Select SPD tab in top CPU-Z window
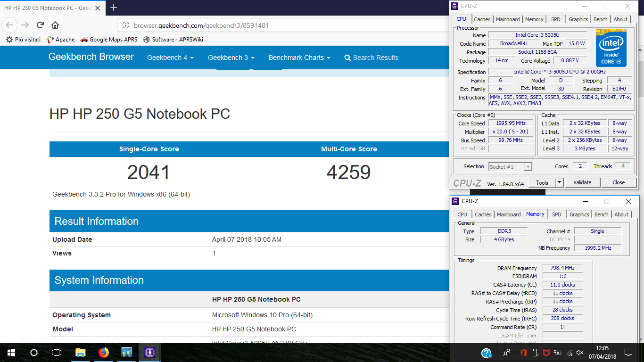 pos(556,19)
